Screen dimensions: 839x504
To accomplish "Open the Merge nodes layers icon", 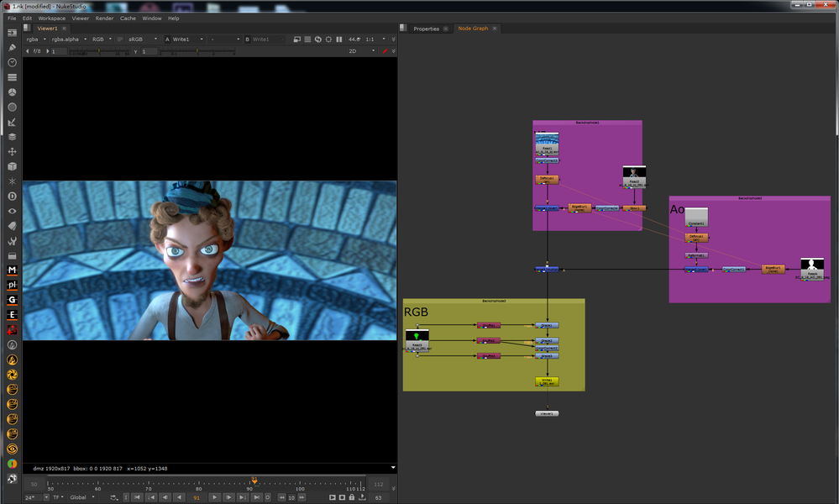I will (x=12, y=137).
